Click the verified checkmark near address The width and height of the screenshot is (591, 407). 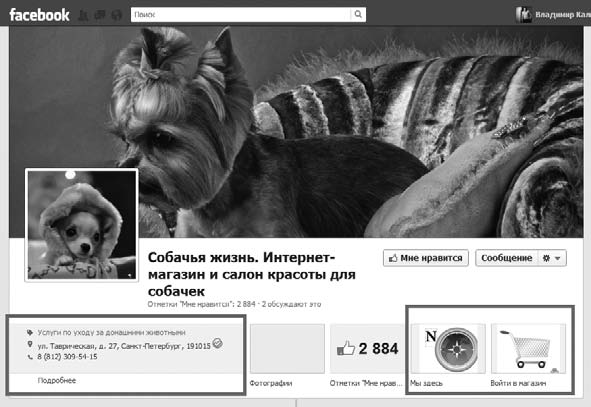click(x=217, y=343)
